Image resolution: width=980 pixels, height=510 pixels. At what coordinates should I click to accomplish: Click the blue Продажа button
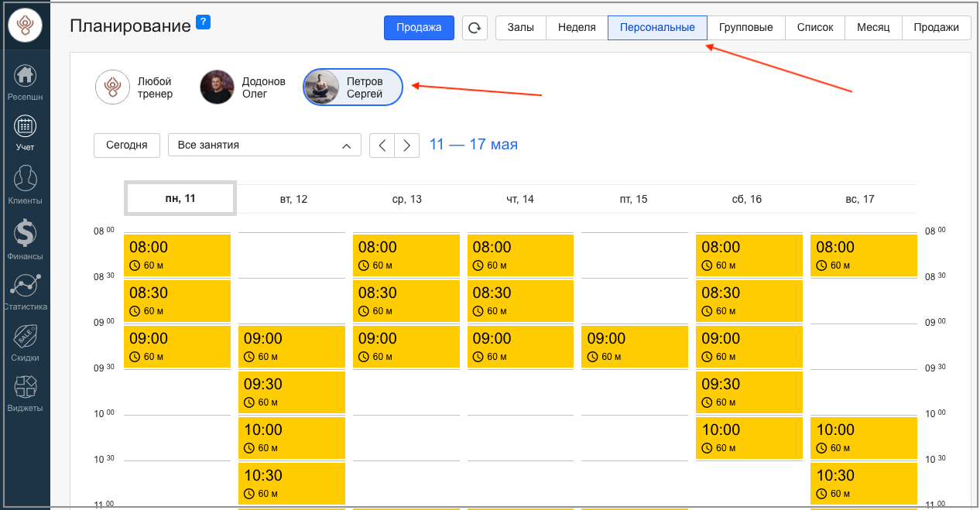pyautogui.click(x=419, y=28)
